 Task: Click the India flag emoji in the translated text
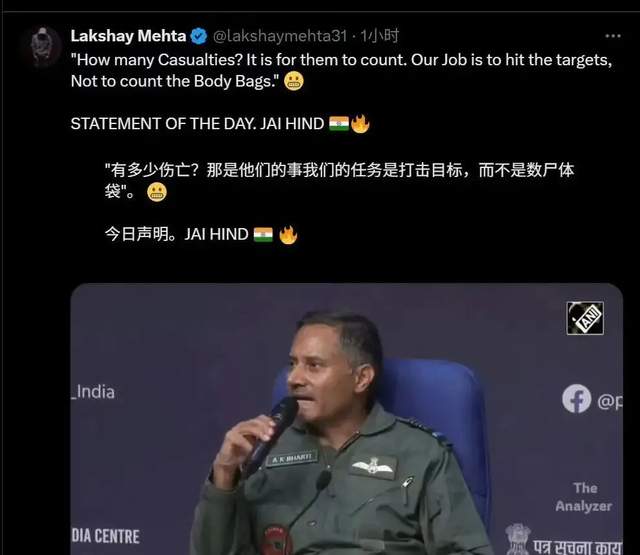point(263,235)
